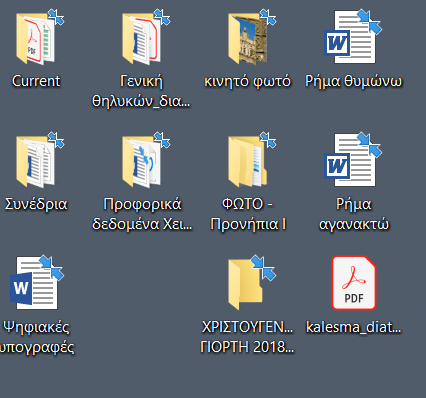Click the 'Ρήμα θυμώνω' label text
The width and height of the screenshot is (426, 398).
354,81
